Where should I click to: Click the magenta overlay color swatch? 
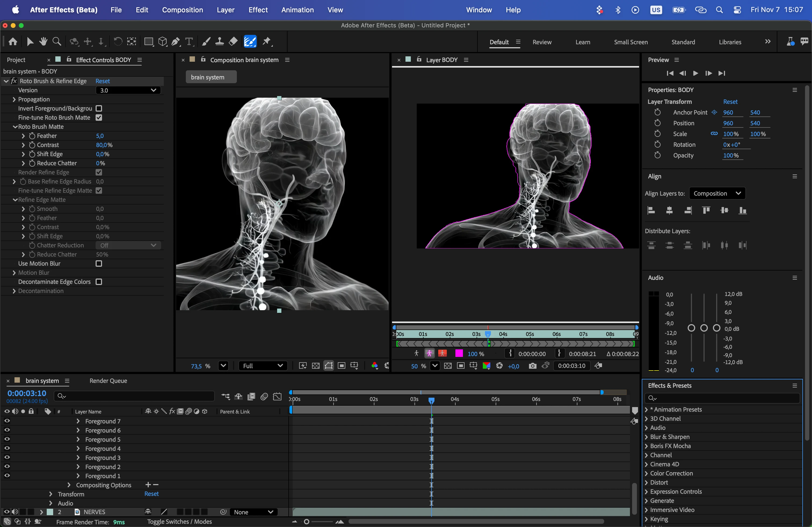[459, 353]
